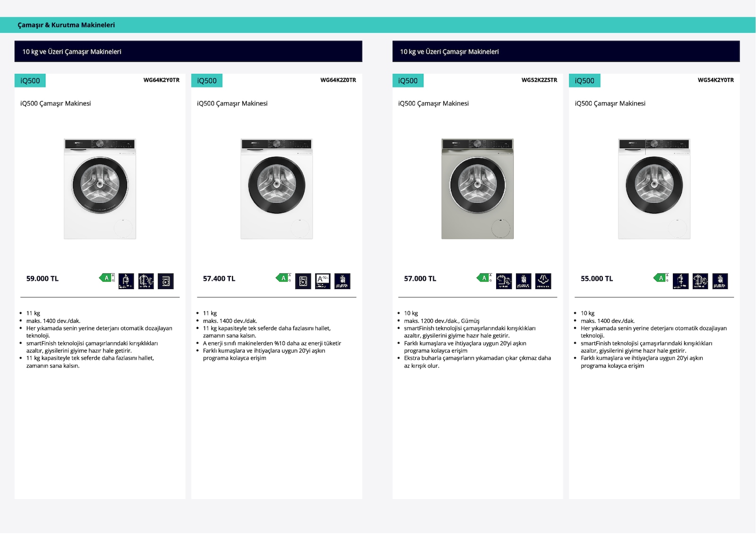Click the 57.400 TL price

click(219, 279)
